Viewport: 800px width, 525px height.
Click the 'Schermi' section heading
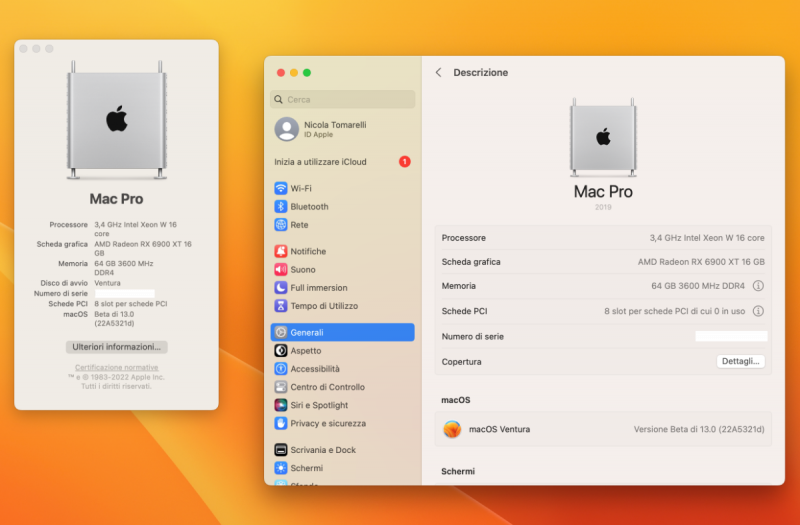458,471
